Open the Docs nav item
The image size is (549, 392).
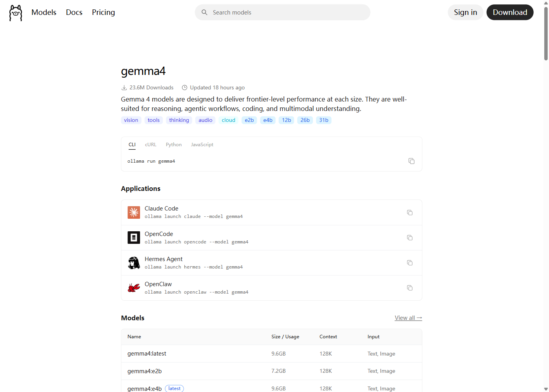74,13
